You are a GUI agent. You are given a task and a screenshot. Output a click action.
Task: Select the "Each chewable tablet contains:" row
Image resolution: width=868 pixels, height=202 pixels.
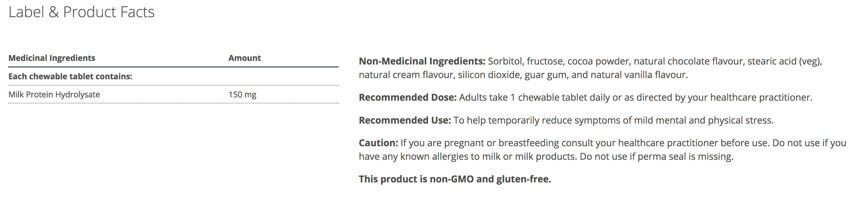tap(70, 76)
